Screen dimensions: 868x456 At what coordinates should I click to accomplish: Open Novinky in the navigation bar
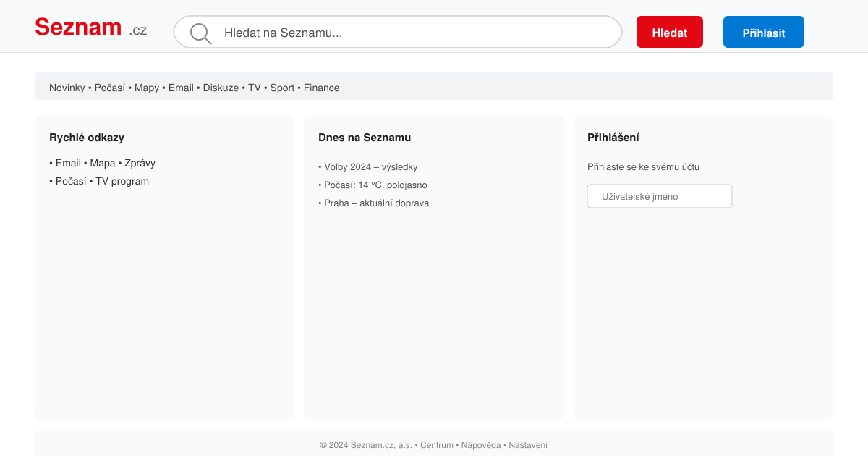[x=67, y=88]
